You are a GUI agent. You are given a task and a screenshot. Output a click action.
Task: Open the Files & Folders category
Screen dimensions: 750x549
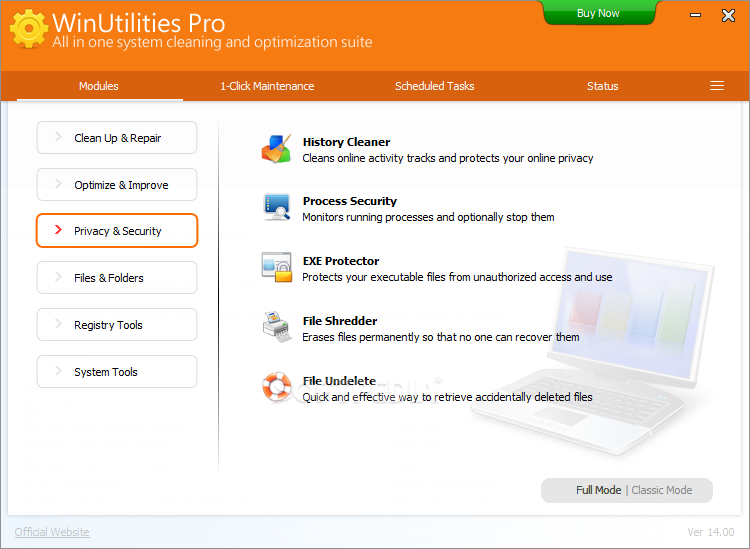117,277
